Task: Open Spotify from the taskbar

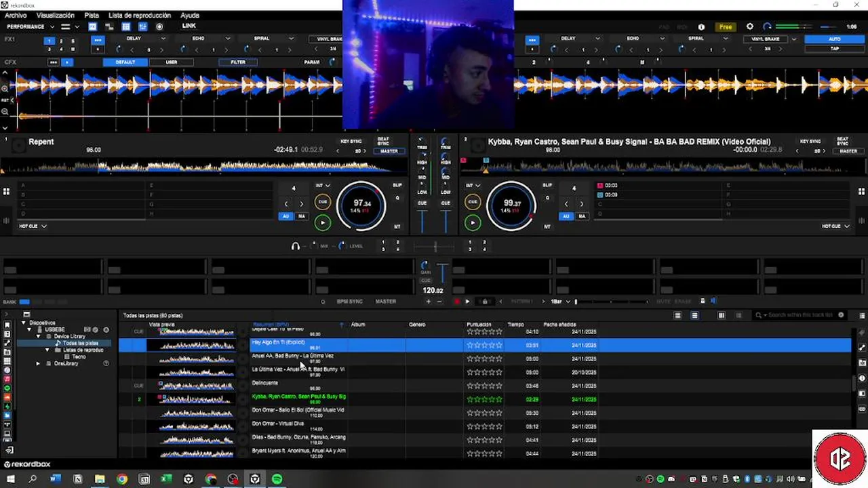Action: tap(277, 479)
